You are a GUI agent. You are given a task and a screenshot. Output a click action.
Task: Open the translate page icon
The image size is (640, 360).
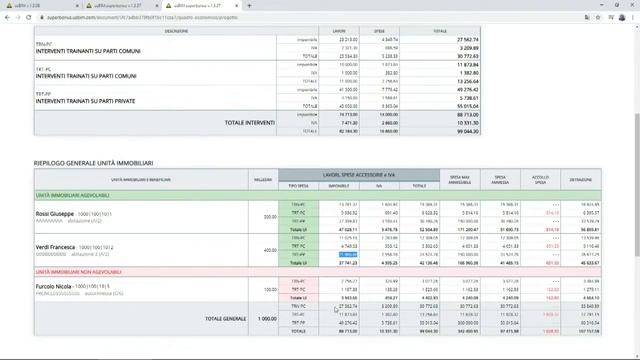pos(587,18)
